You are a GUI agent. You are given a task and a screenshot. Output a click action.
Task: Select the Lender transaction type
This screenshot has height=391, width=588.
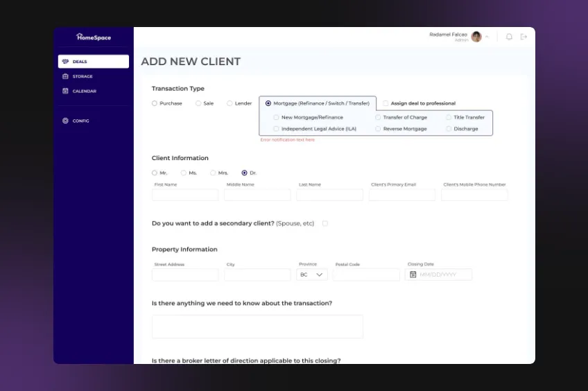click(x=230, y=103)
